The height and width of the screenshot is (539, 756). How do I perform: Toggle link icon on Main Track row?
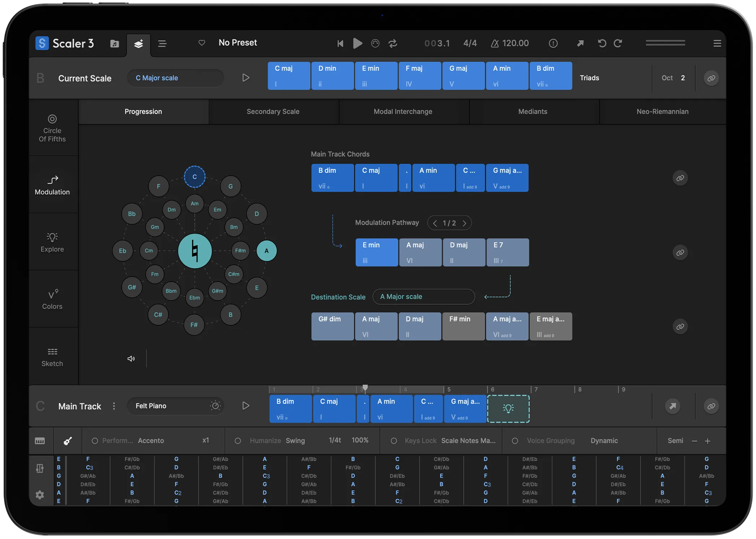click(x=711, y=406)
